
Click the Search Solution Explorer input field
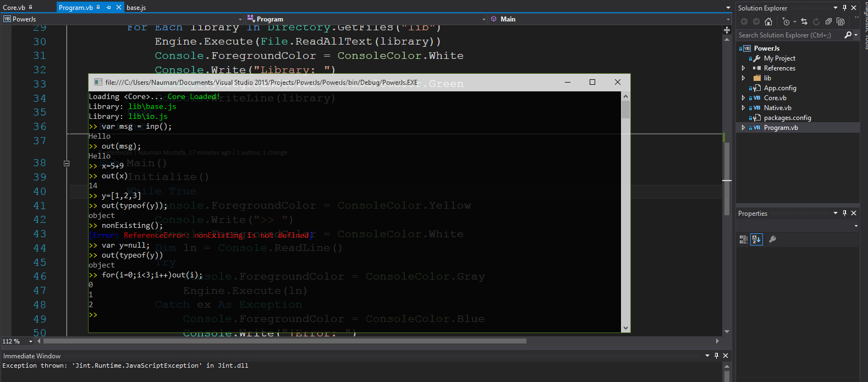pos(790,35)
